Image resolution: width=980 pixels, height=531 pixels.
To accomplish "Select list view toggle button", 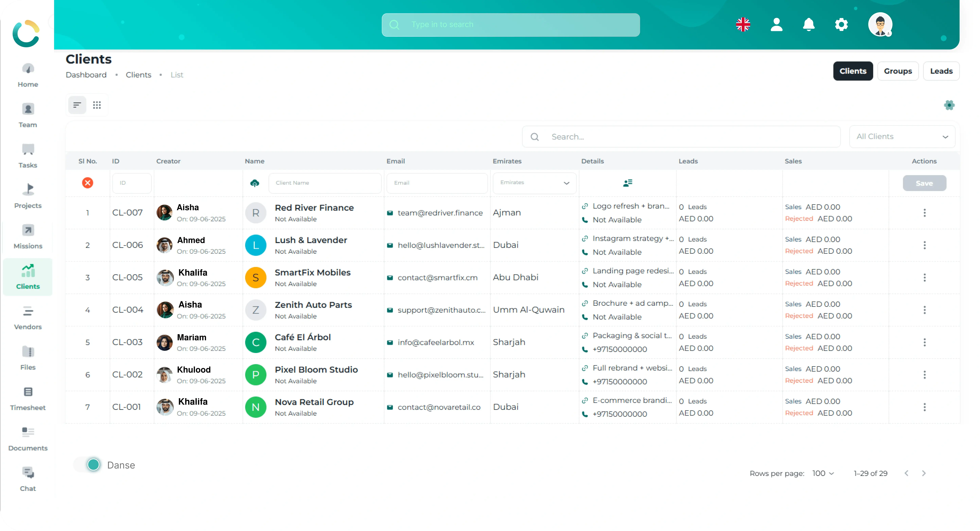I will [x=77, y=105].
